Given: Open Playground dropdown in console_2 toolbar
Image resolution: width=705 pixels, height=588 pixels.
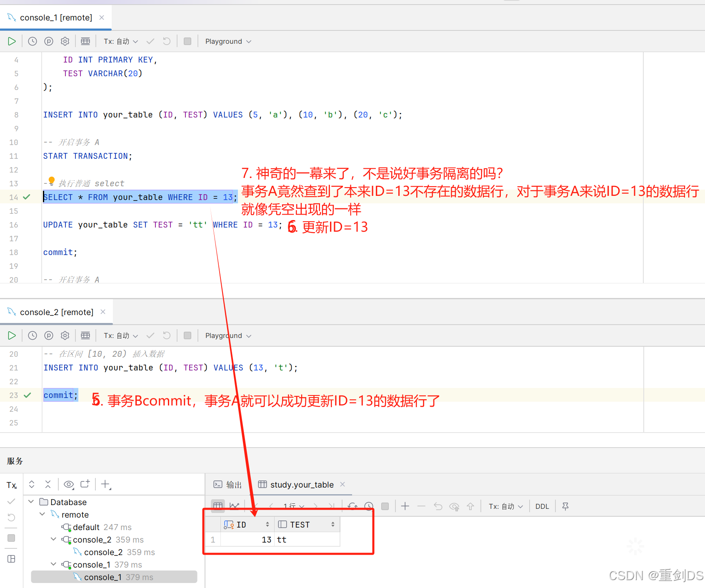Looking at the screenshot, I should click(x=228, y=335).
